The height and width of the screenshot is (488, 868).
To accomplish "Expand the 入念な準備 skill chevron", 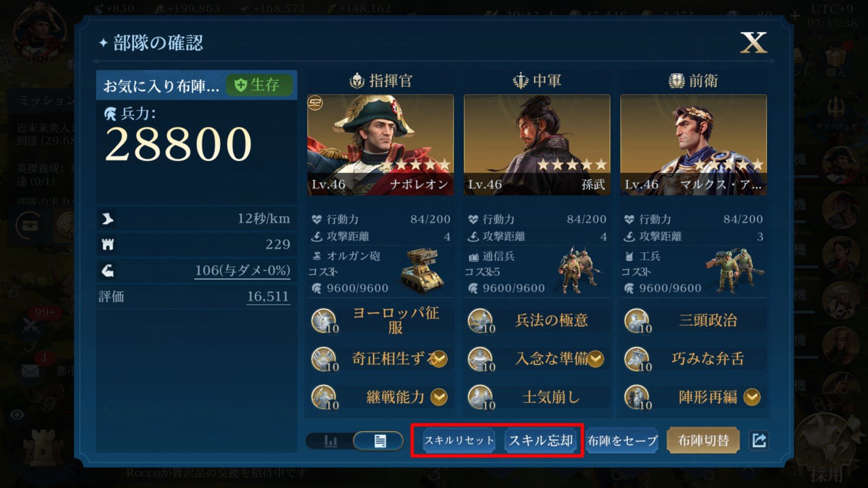I will [x=596, y=358].
